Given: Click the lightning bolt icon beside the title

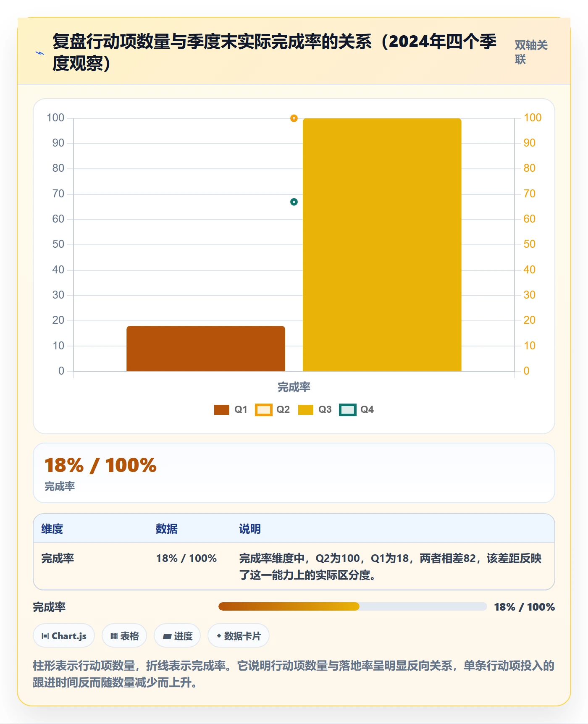Looking at the screenshot, I should [x=40, y=53].
